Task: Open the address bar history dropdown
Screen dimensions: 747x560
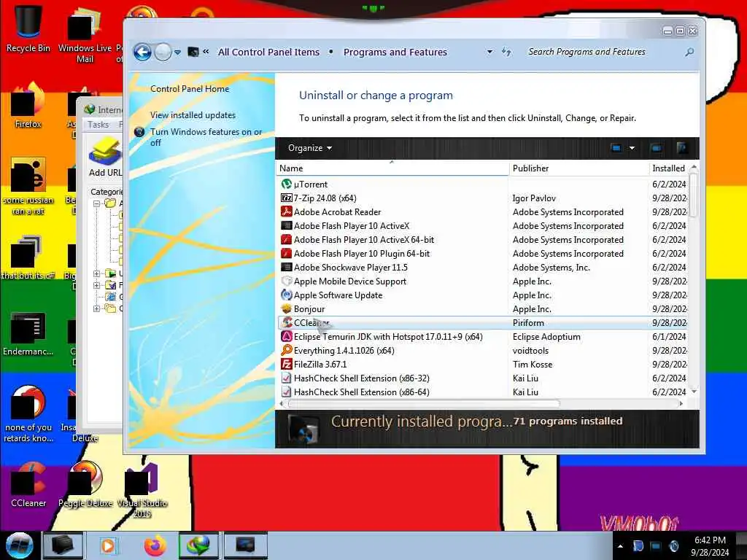Action: (489, 52)
